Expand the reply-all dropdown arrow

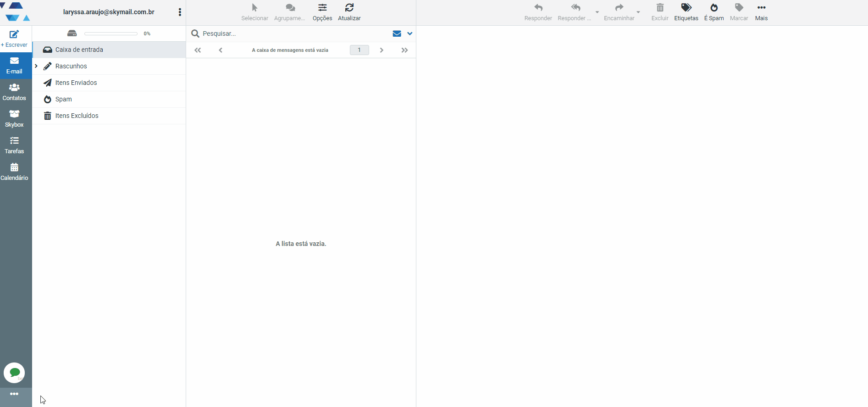(597, 12)
